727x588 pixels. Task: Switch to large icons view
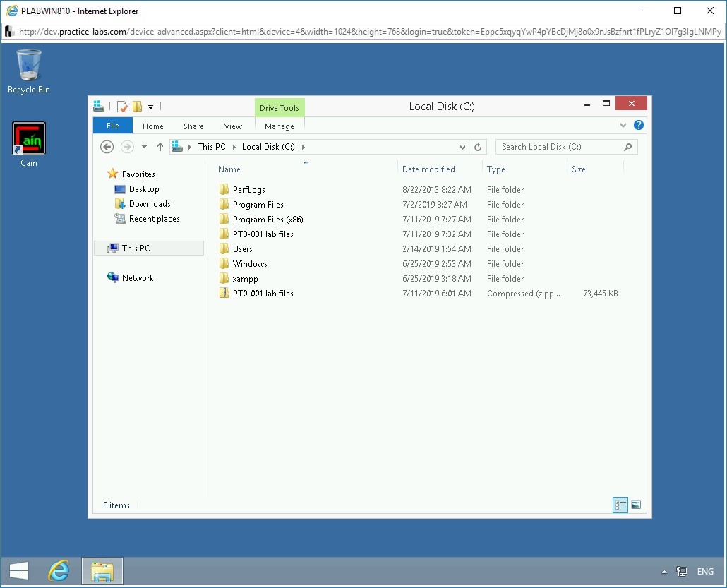point(635,505)
